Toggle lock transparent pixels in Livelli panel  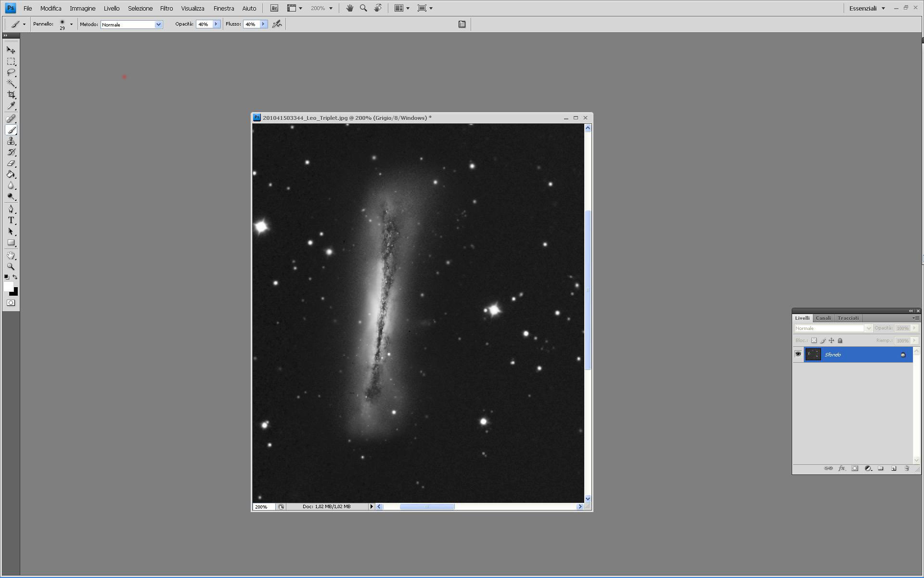814,341
